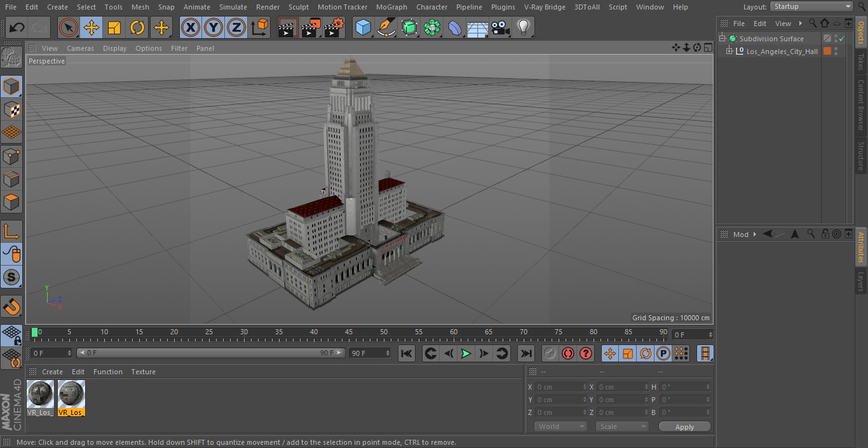Image resolution: width=868 pixels, height=448 pixels.
Task: Click the timeline range slider bar
Action: [x=210, y=353]
